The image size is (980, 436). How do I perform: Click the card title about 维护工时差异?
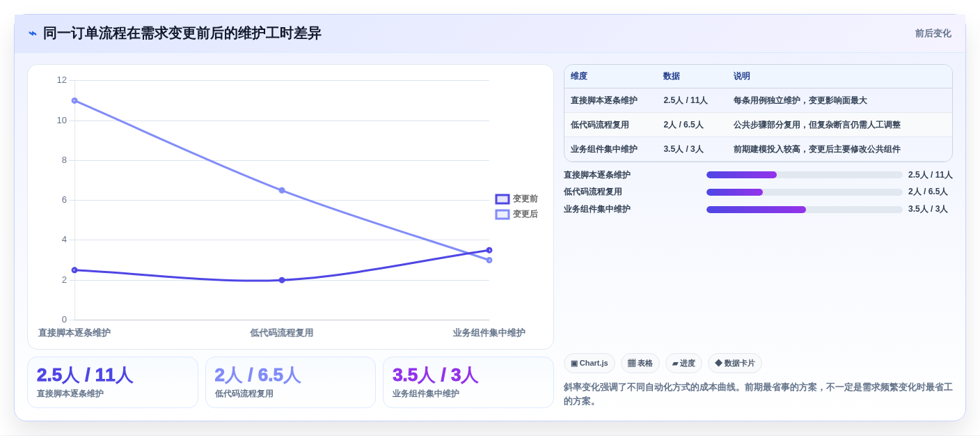[182, 33]
